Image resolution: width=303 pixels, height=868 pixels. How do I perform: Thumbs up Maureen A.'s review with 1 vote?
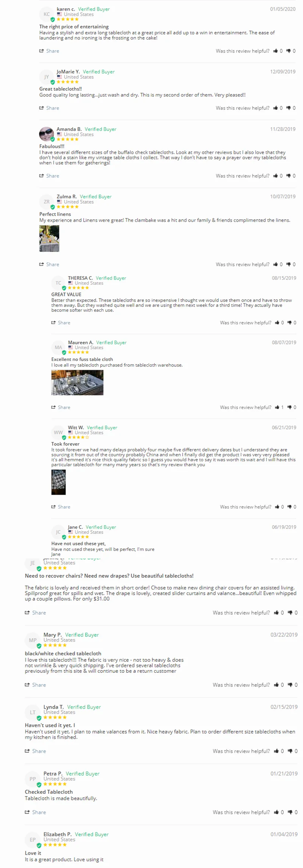pyautogui.click(x=277, y=408)
